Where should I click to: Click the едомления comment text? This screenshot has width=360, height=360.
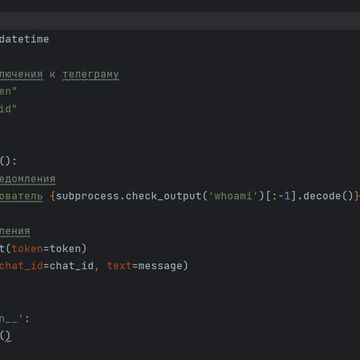coord(28,179)
